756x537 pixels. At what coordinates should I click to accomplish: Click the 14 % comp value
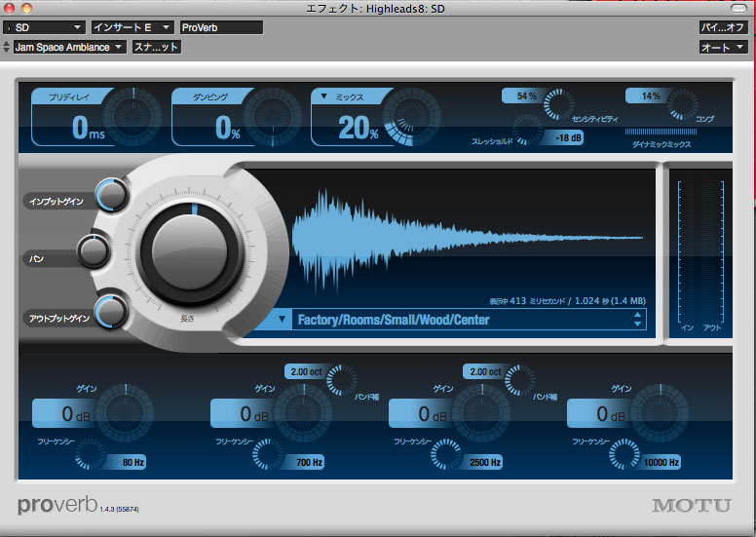click(650, 96)
